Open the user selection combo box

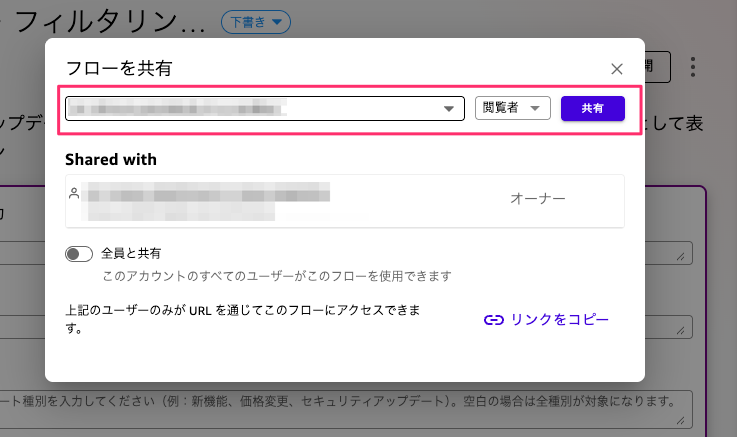pyautogui.click(x=265, y=109)
